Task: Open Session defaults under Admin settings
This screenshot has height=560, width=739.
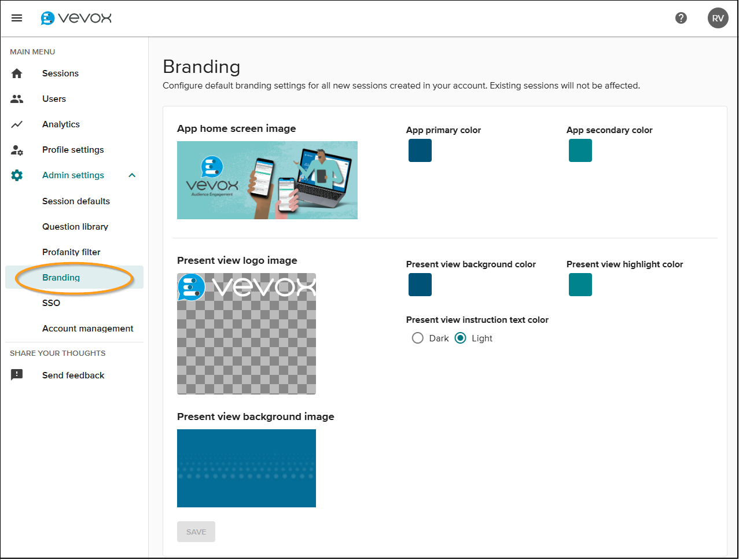Action: [76, 201]
